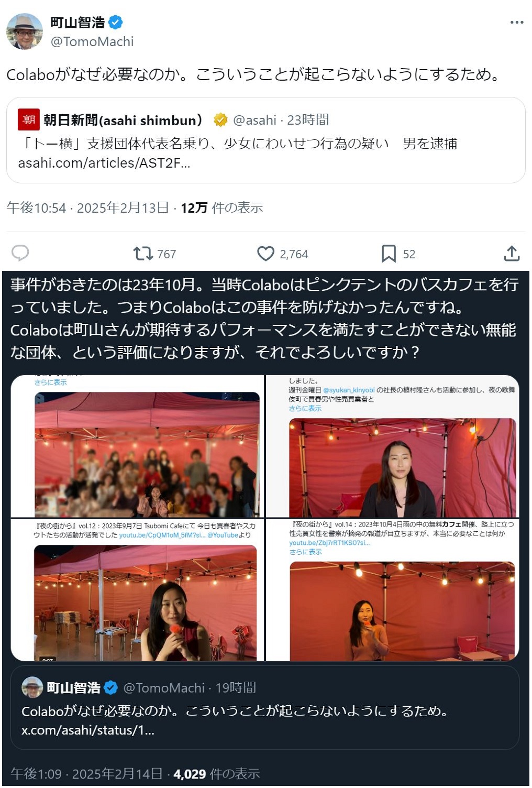The height and width of the screenshot is (788, 532).
Task: Open the red 朝日新聞 logo avatar
Action: [29, 119]
